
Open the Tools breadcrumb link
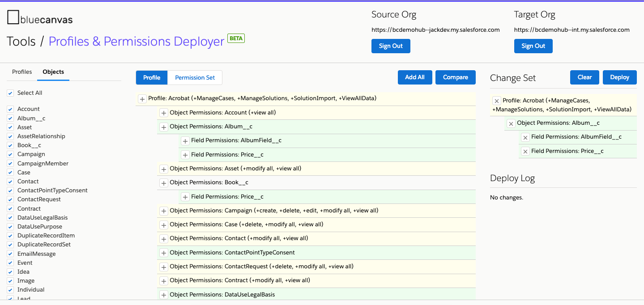point(21,42)
